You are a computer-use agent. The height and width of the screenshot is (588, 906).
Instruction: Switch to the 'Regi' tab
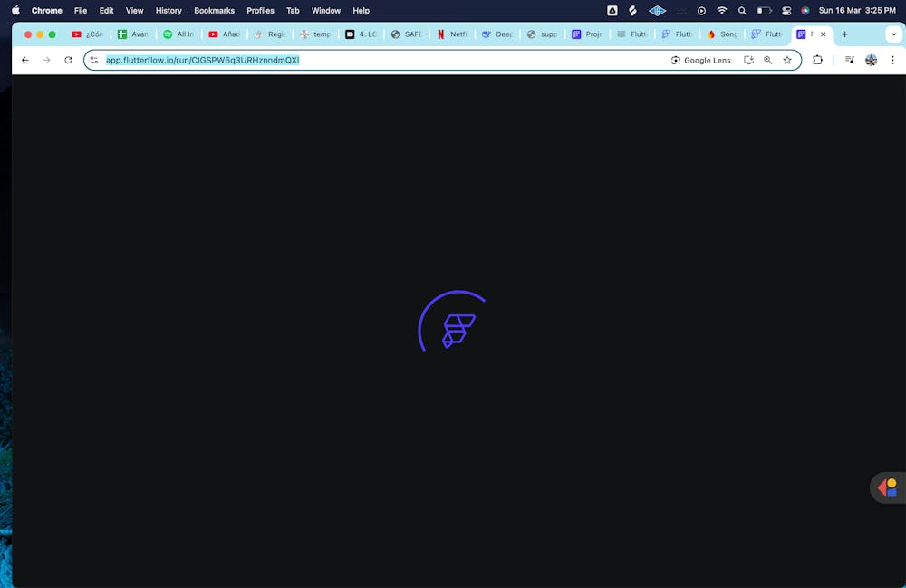pyautogui.click(x=270, y=34)
